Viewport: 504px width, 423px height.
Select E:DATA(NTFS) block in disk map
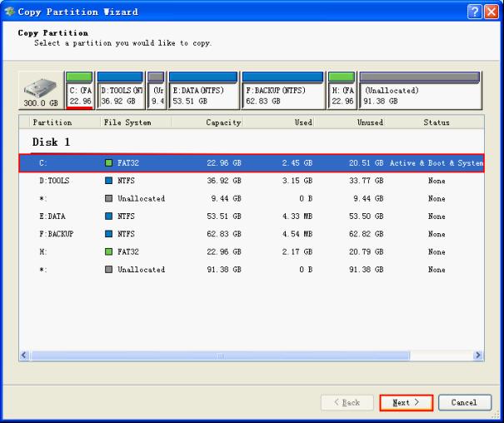click(202, 92)
